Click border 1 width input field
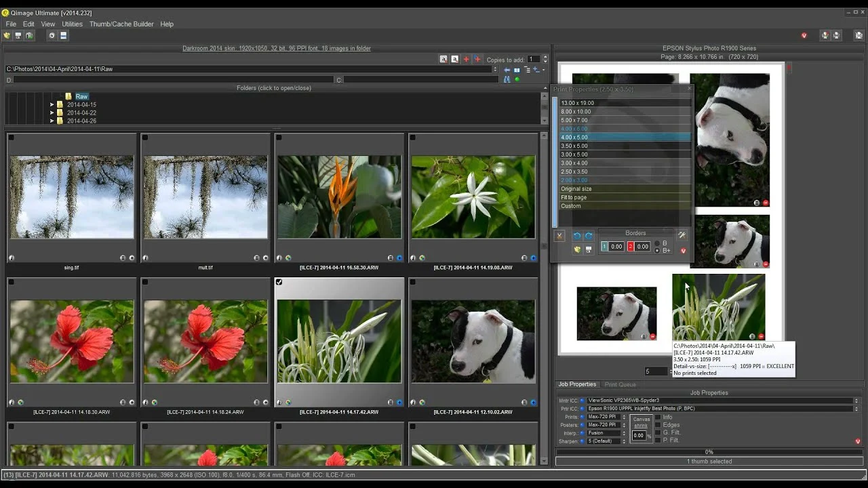868x488 pixels. coord(616,247)
